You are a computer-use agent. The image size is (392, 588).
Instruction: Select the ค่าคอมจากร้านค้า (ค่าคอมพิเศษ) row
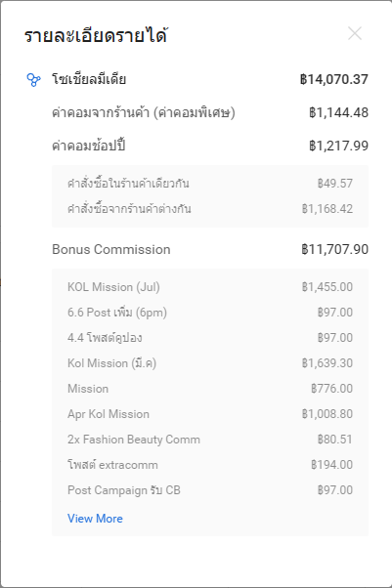coord(210,112)
